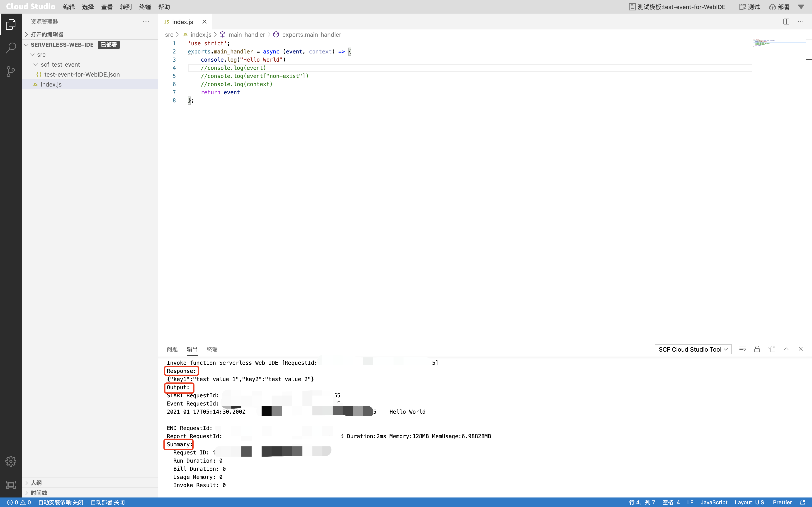
Task: Split the editor to the right
Action: (x=786, y=22)
